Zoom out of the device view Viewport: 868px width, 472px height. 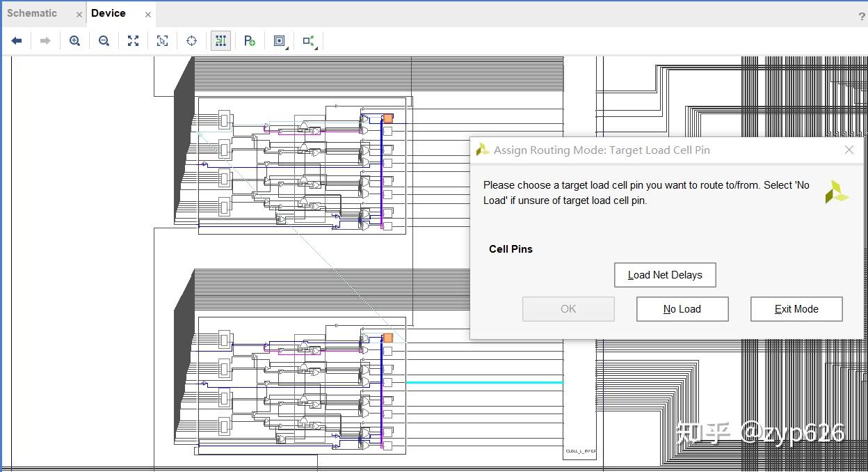click(x=104, y=41)
